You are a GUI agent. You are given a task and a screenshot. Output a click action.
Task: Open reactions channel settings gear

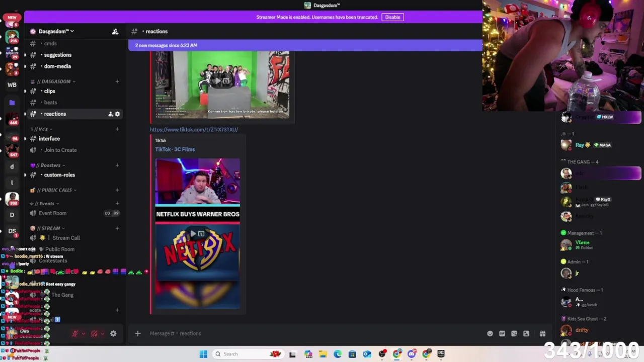[x=118, y=114]
